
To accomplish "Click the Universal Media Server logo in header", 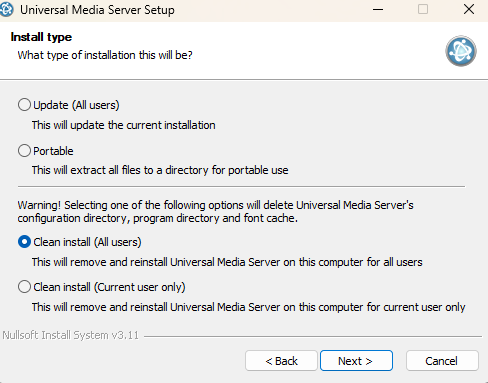I will (x=461, y=51).
